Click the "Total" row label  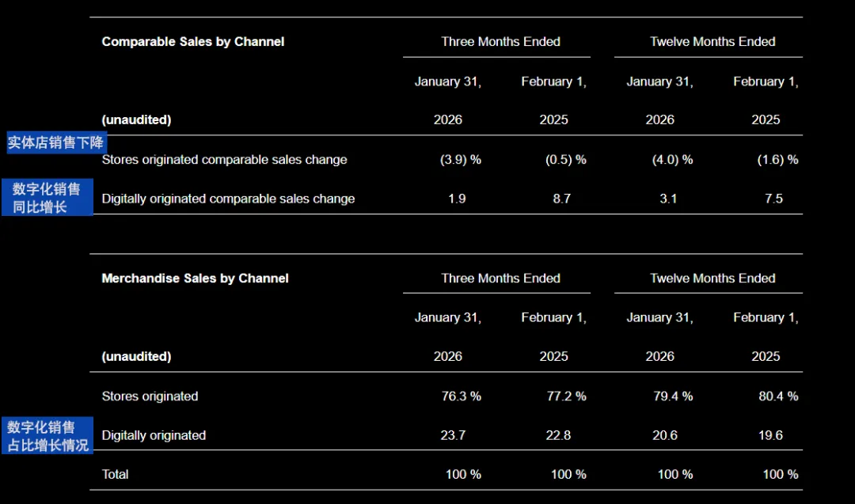click(116, 475)
